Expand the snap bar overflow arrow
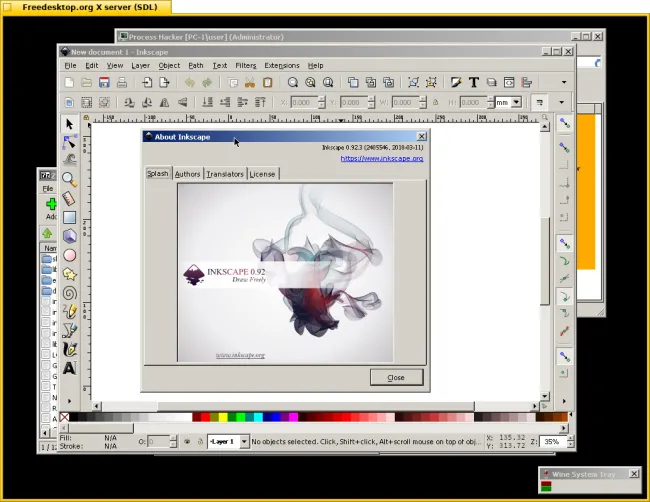Viewport: 650px width, 502px height. point(564,401)
